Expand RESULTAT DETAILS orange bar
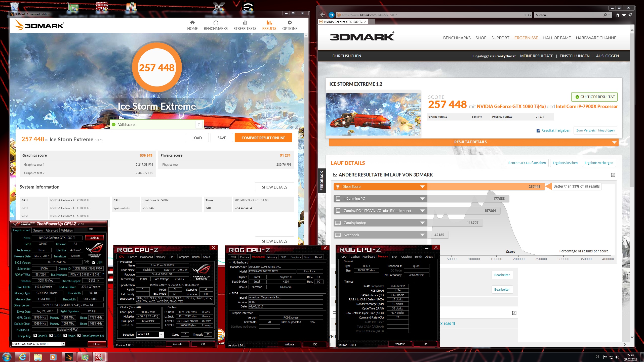The width and height of the screenshot is (644, 362). pos(473,142)
